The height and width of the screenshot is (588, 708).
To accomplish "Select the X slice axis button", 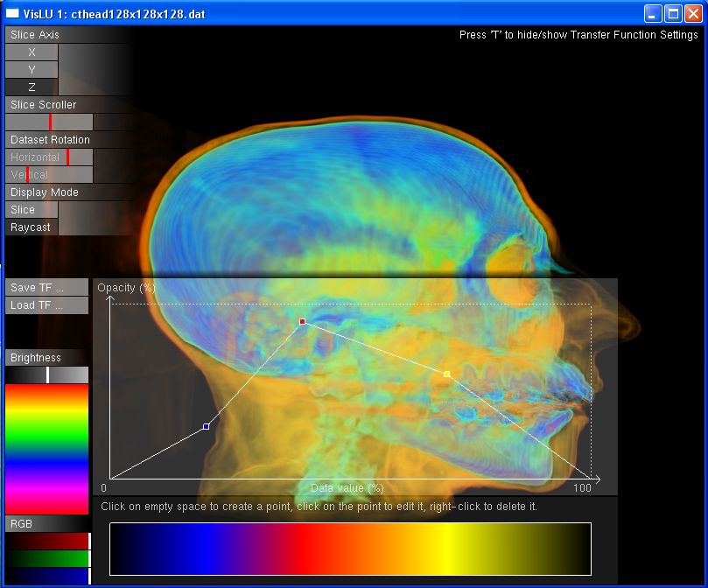I will click(x=32, y=52).
